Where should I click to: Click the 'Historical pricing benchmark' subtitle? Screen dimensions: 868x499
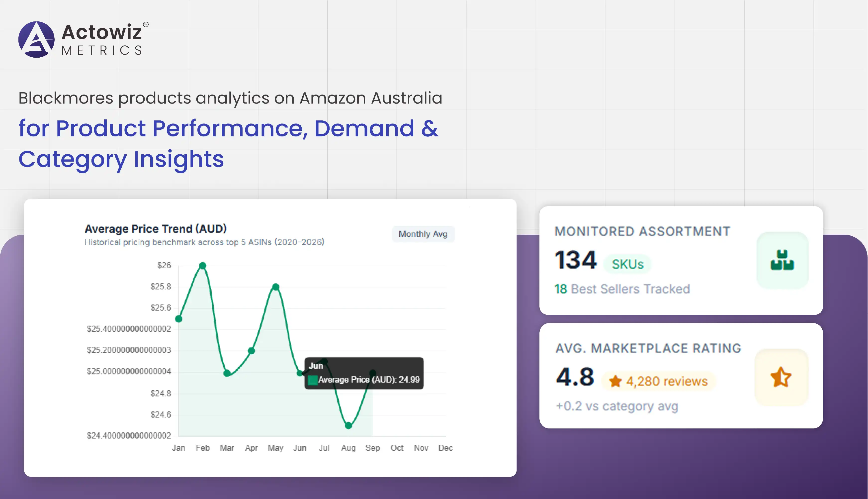click(x=204, y=242)
